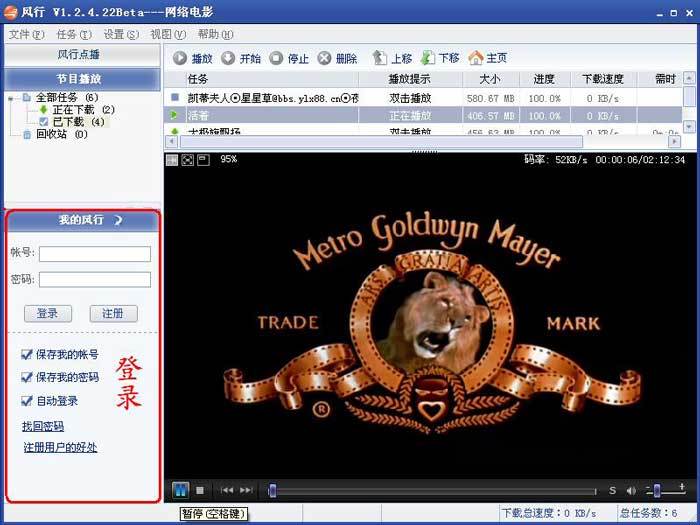Sort by the 进度 column header
The image size is (700, 525).
click(x=545, y=79)
